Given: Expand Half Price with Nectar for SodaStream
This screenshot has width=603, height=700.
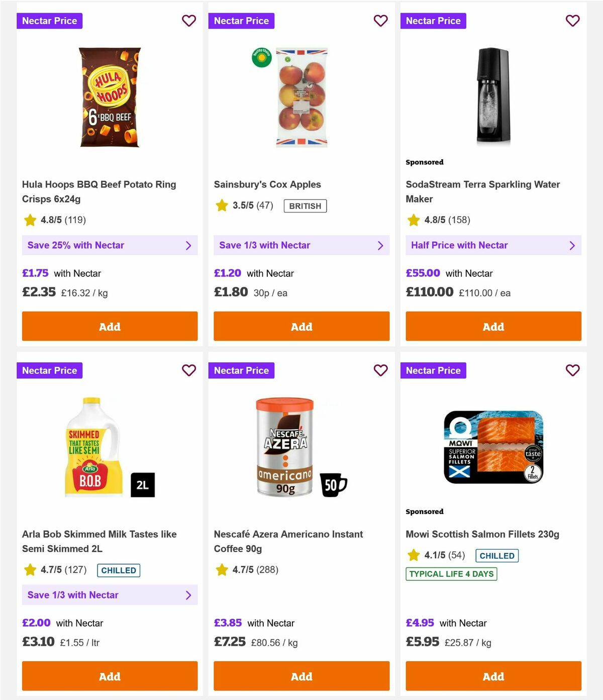Looking at the screenshot, I should 493,245.
